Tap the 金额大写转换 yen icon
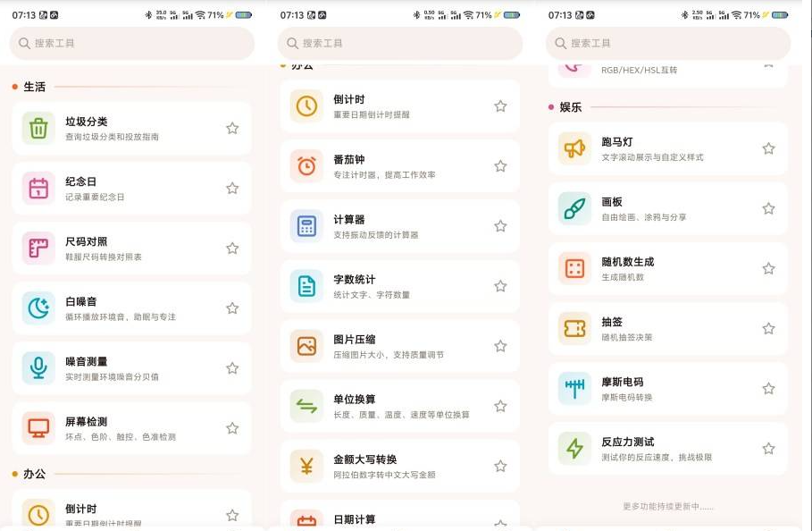The image size is (812, 531). click(x=306, y=467)
